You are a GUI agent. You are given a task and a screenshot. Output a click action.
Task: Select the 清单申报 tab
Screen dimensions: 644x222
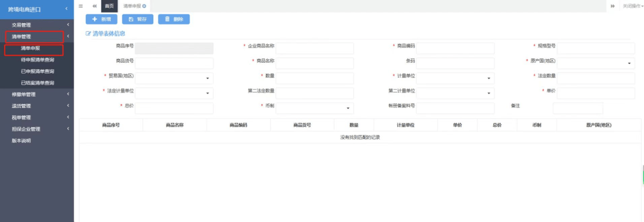click(132, 6)
